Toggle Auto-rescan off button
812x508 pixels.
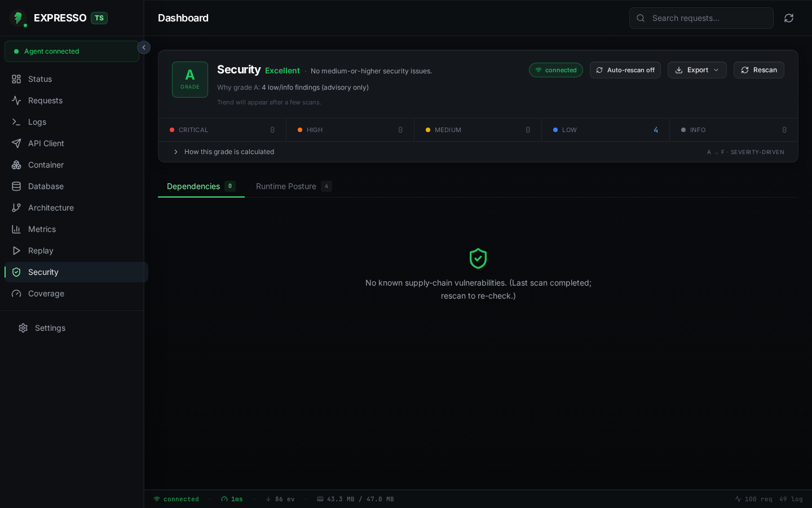click(x=625, y=70)
